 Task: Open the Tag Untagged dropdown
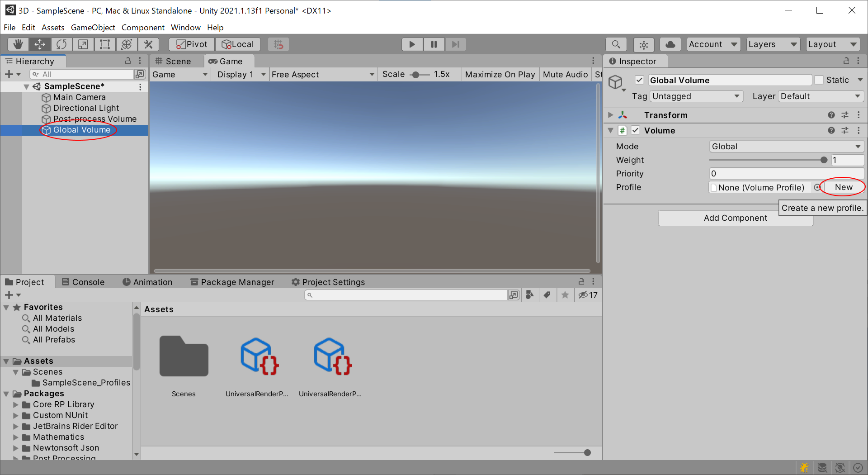pos(696,96)
